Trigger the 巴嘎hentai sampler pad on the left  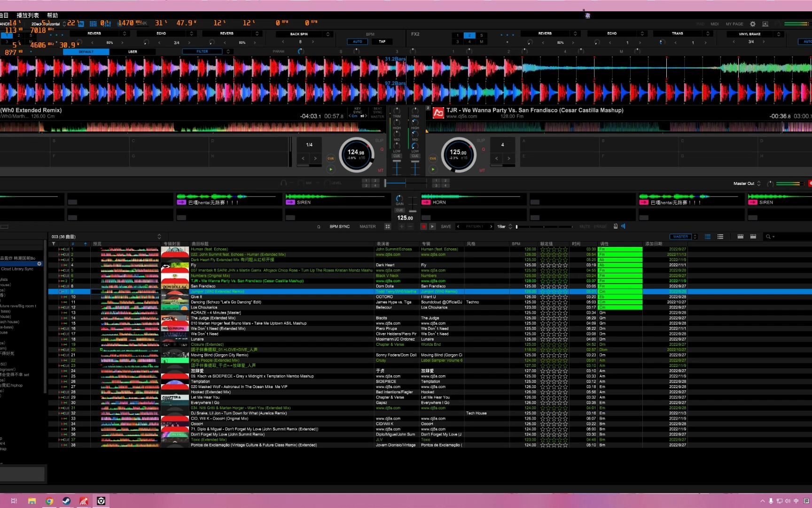coord(181,202)
